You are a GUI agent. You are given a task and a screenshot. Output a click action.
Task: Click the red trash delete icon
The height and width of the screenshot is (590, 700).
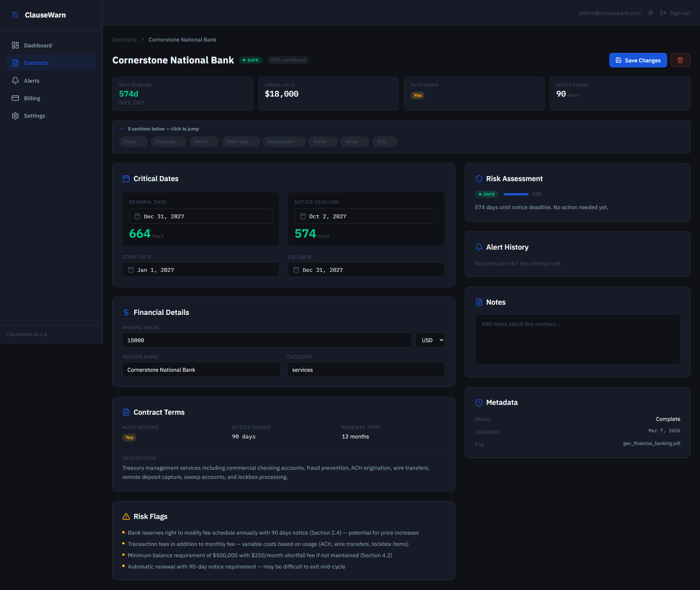tap(680, 60)
